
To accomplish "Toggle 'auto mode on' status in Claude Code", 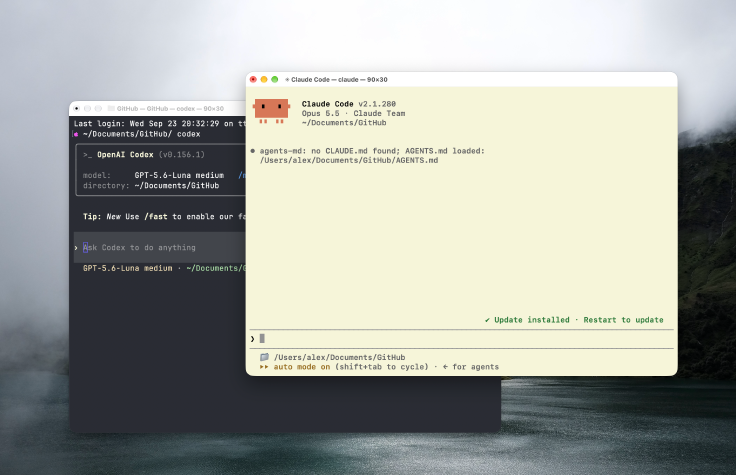I will [x=302, y=367].
